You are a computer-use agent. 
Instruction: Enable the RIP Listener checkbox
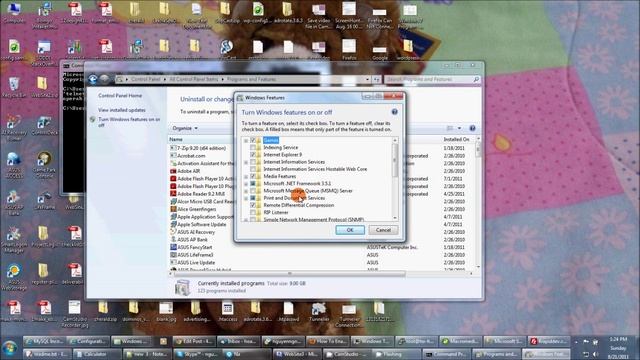pyautogui.click(x=253, y=213)
